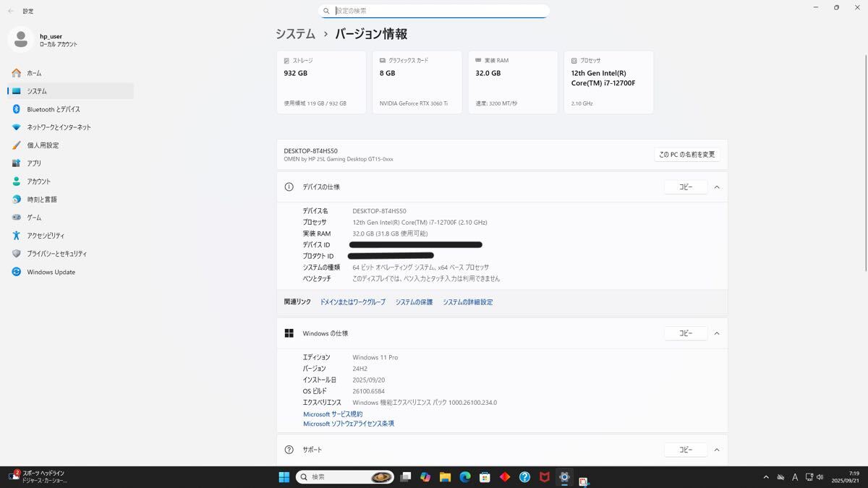Click the 24H2 version value
This screenshot has height=488, width=868.
[360, 369]
